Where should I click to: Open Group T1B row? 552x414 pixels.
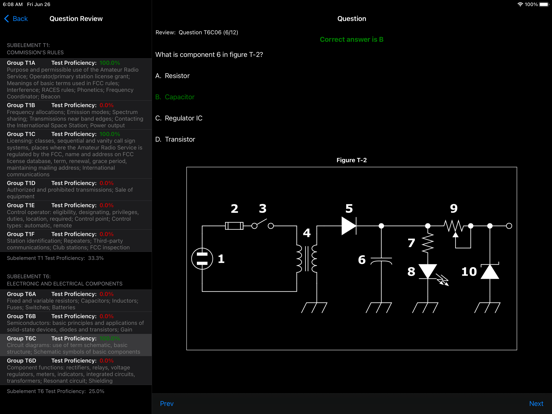pos(76,115)
